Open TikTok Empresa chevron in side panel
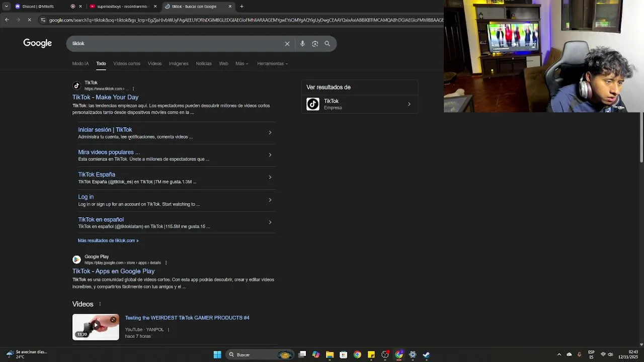The image size is (644, 362). click(x=409, y=104)
